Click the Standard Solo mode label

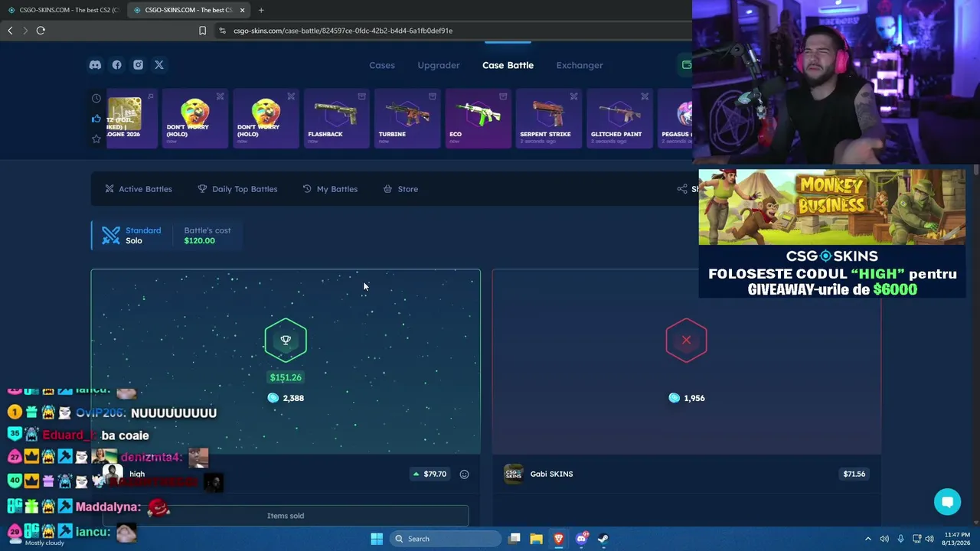[143, 236]
